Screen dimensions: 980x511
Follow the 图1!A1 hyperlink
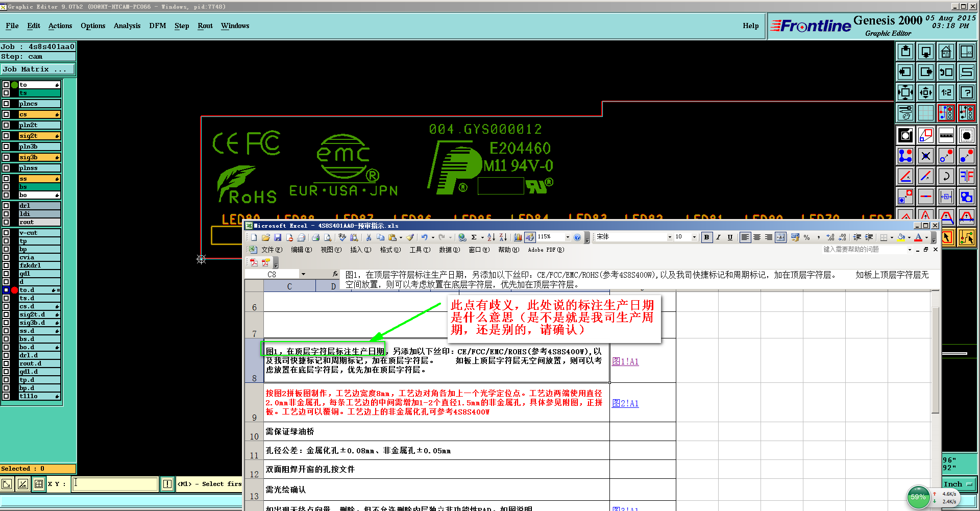[625, 361]
